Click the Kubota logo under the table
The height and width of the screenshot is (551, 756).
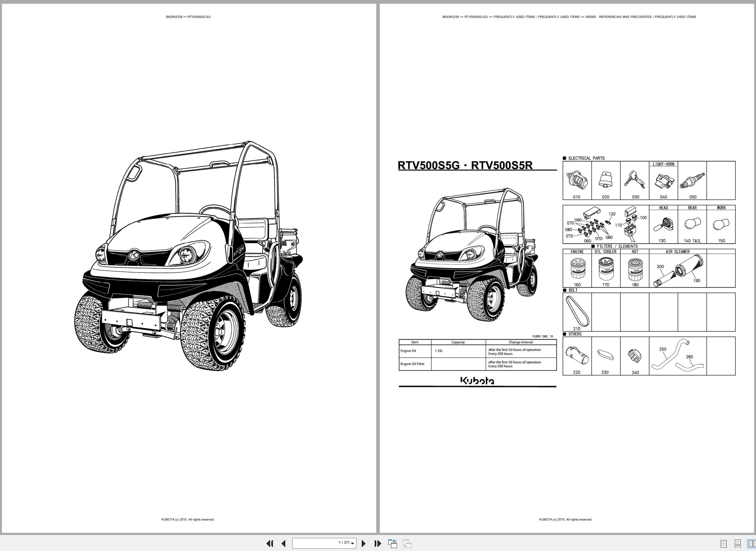pos(477,380)
